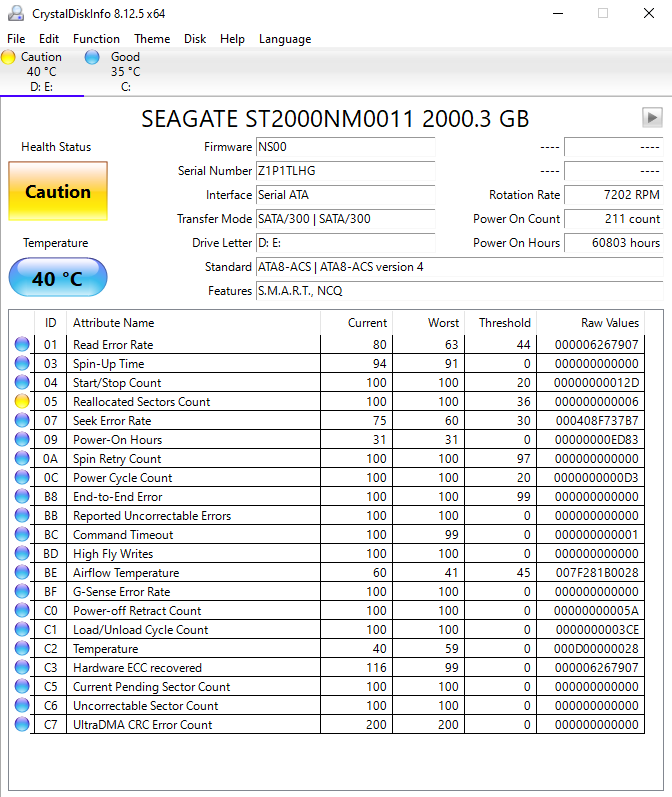Click yellow icon for Reallocated Sectors Count
This screenshot has height=797, width=672.
[22, 402]
